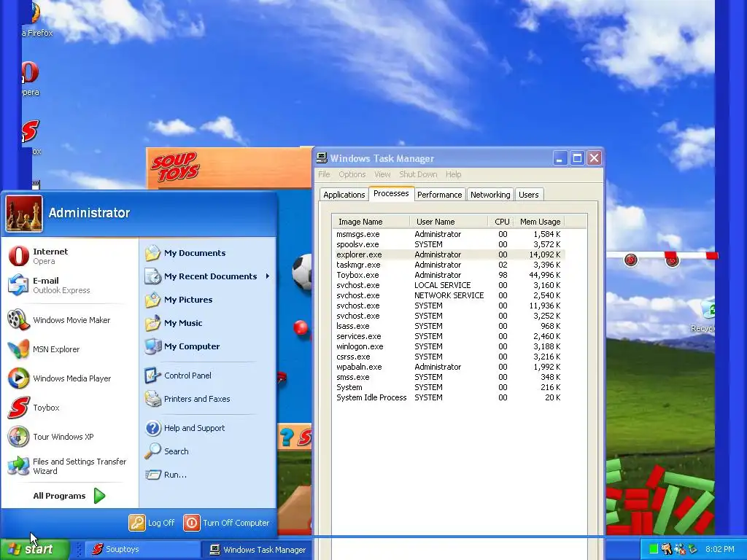Screen dimensions: 747x560
Task: Click the red ball toy in Toybox
Action: tap(301, 327)
